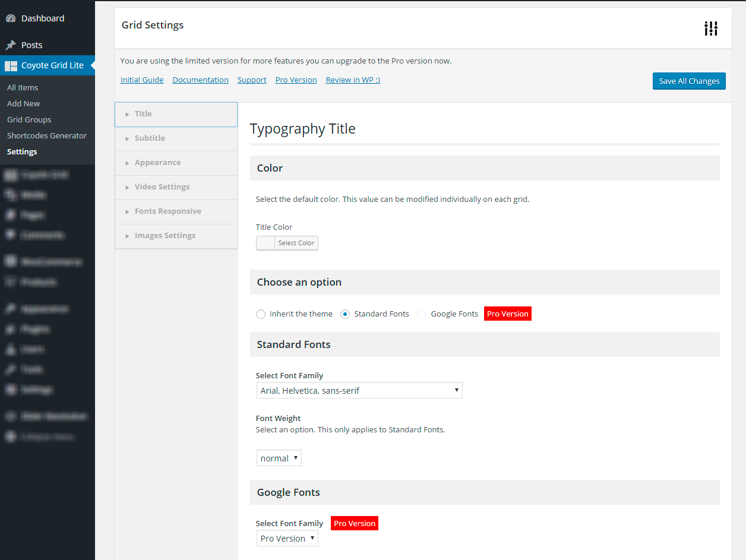Open the Documentation link
The width and height of the screenshot is (746, 560).
tap(200, 80)
